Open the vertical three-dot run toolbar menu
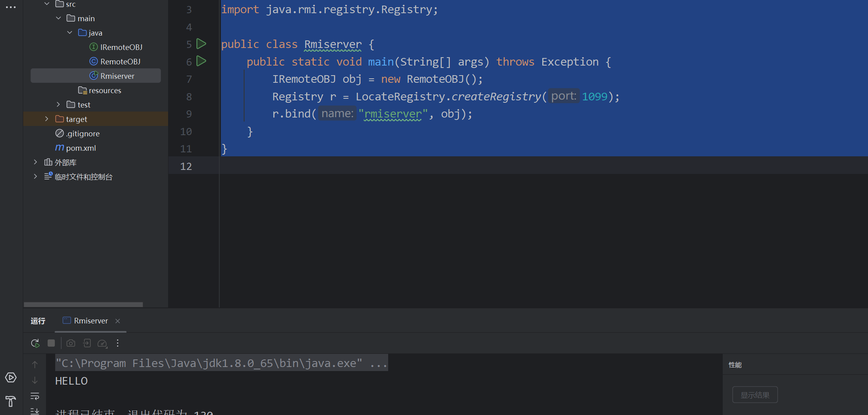 118,343
